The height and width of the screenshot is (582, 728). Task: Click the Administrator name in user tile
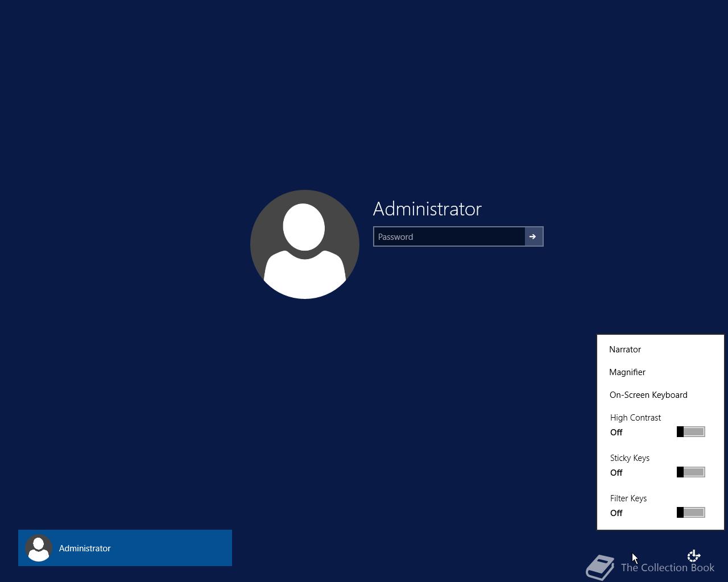[85, 548]
